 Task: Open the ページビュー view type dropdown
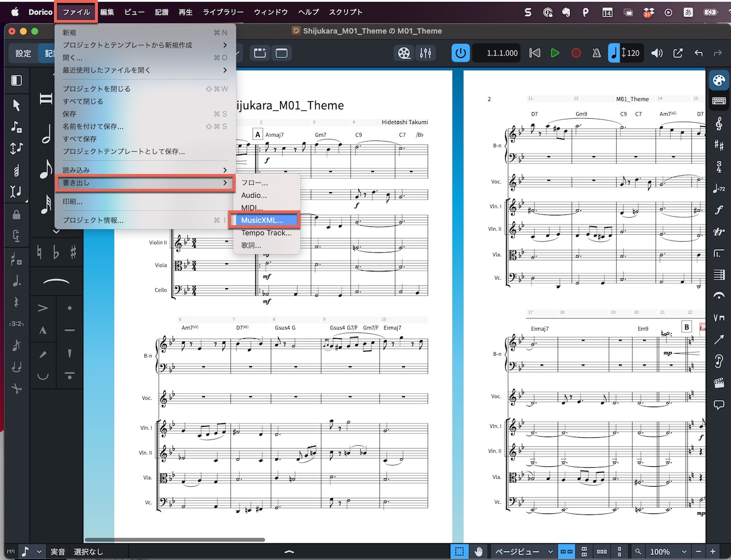pos(524,551)
